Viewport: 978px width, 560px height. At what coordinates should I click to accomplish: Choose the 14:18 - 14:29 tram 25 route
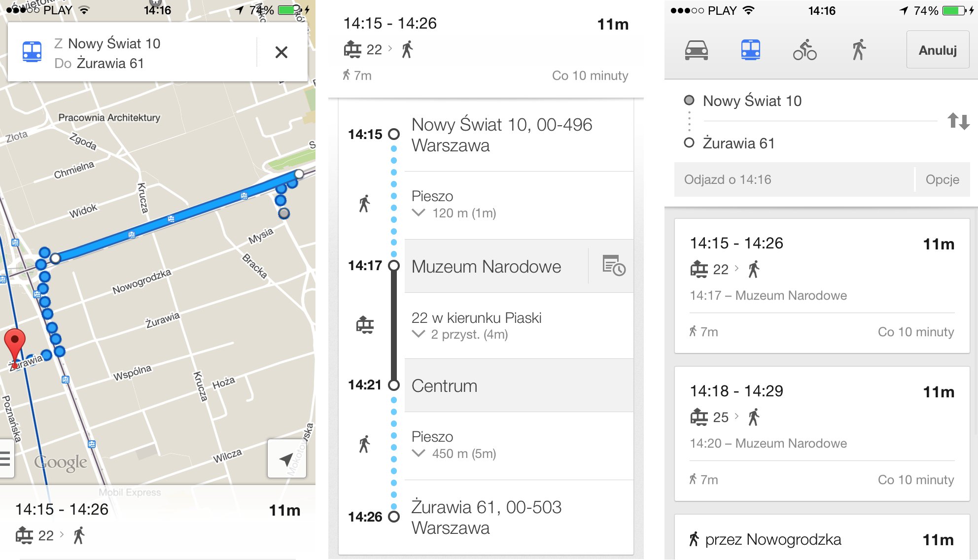[822, 433]
